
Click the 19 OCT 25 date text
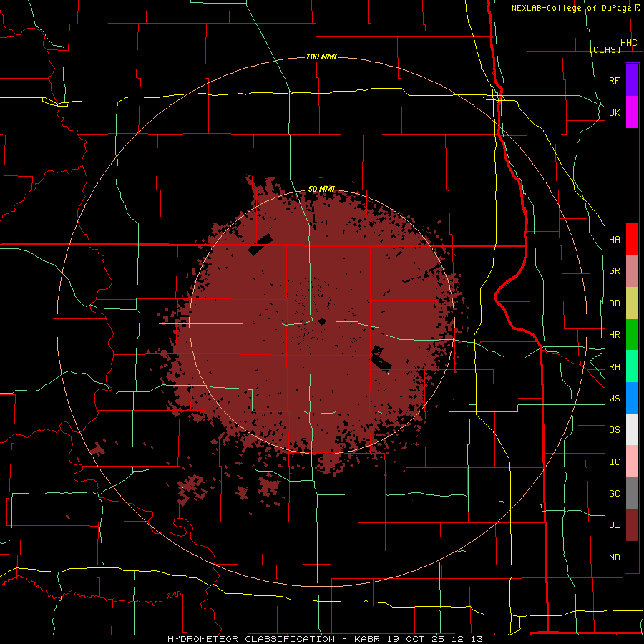(x=415, y=639)
